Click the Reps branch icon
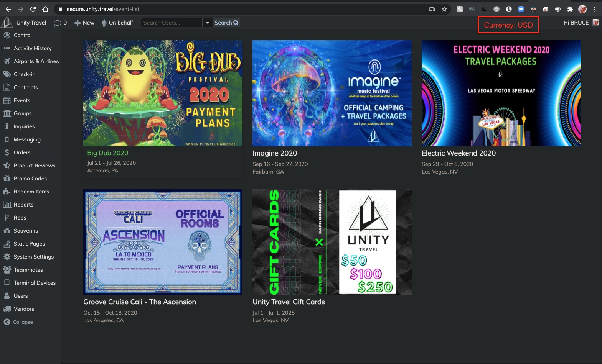This screenshot has width=602, height=364. [x=7, y=218]
